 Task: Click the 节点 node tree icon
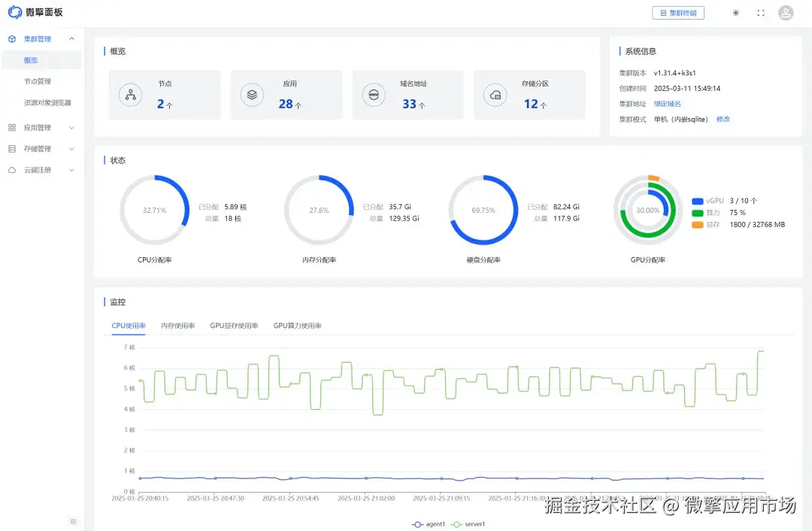click(x=131, y=95)
